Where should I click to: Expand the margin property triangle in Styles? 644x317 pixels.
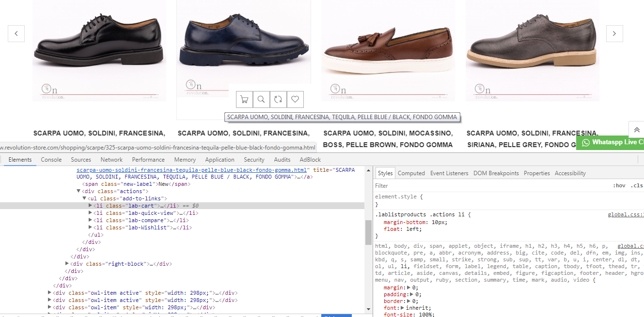pos(408,287)
